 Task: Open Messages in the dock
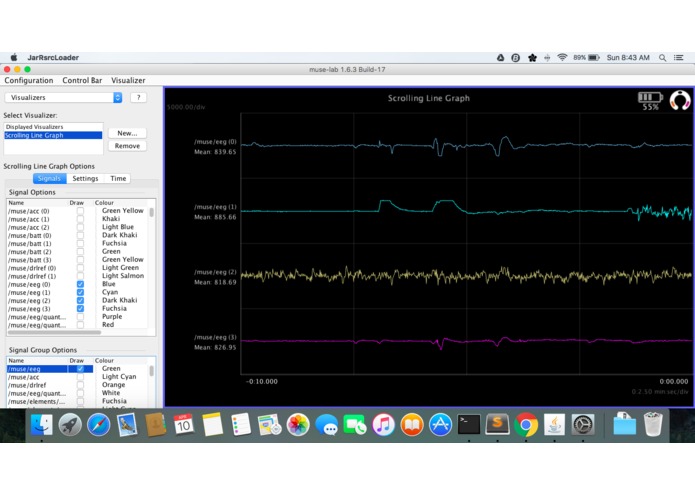[327, 425]
